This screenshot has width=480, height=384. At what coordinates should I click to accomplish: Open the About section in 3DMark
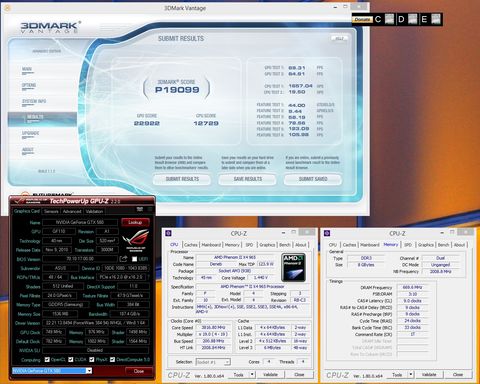(28, 150)
